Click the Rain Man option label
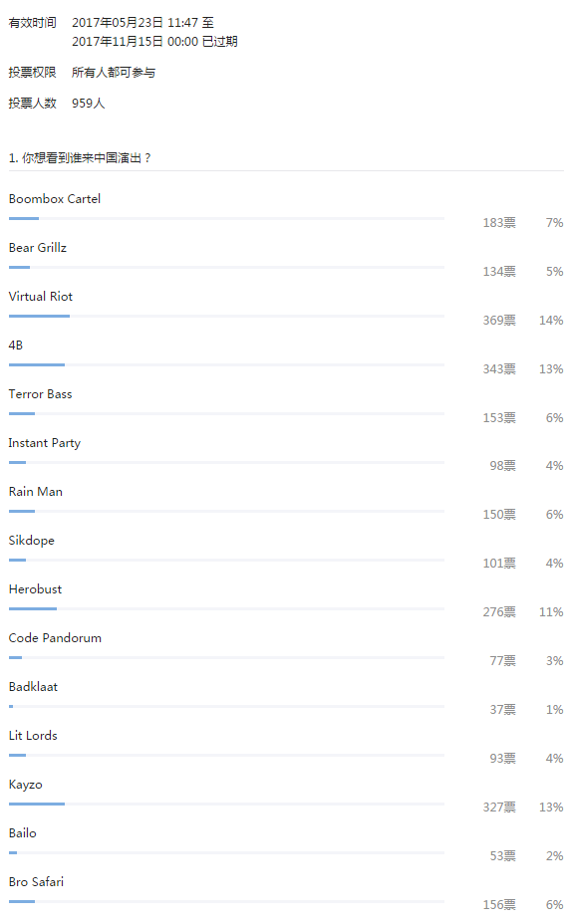The width and height of the screenshot is (571, 924). click(36, 492)
